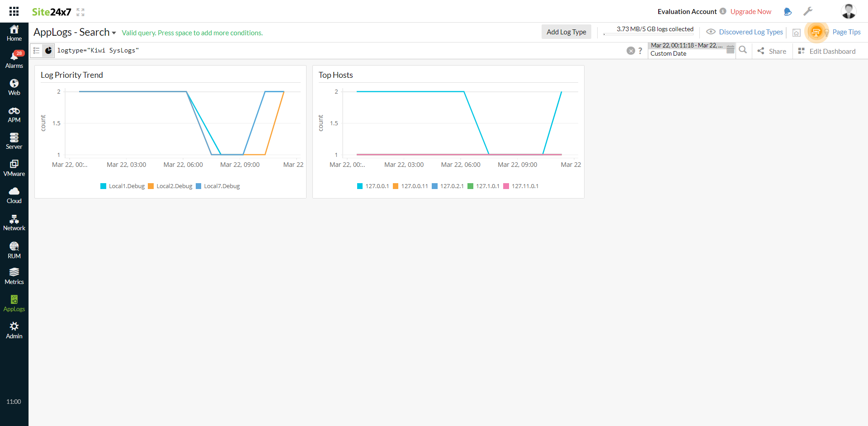
Task: Toggle the Discovered Log Types eye view
Action: pyautogui.click(x=711, y=32)
